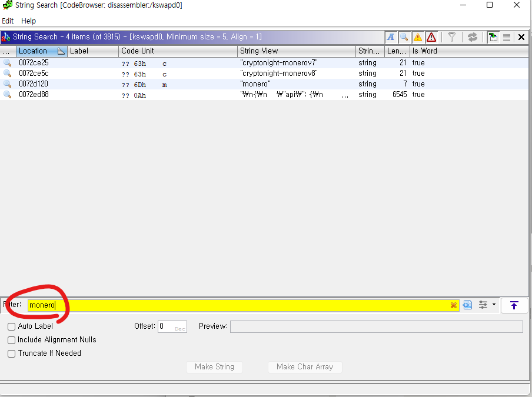Click the Make Char Array button
532x397 pixels.
305,367
